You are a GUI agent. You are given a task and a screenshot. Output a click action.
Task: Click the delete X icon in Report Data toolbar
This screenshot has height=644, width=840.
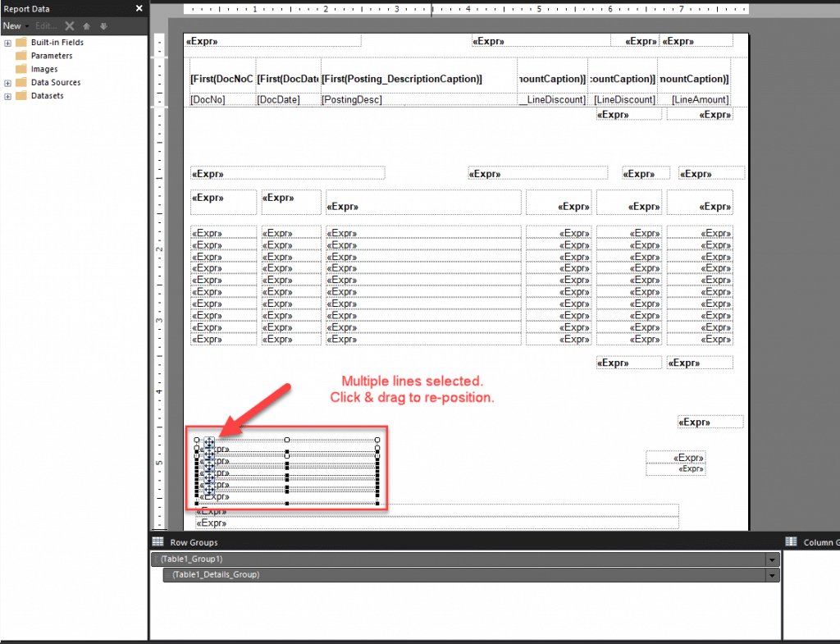[x=70, y=25]
